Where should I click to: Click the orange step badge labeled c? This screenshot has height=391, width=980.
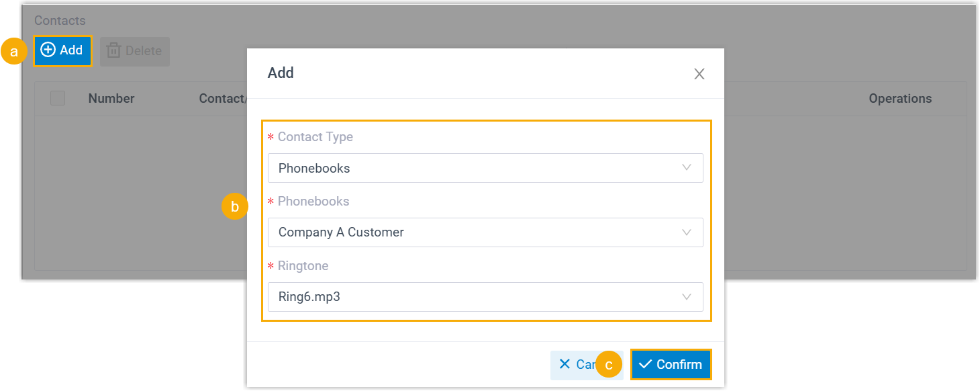609,365
